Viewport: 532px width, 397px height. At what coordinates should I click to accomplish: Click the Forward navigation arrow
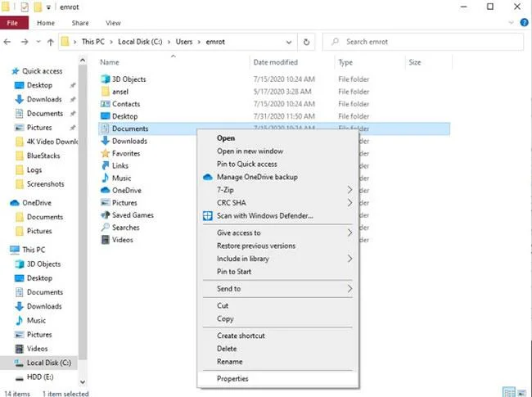click(x=25, y=42)
